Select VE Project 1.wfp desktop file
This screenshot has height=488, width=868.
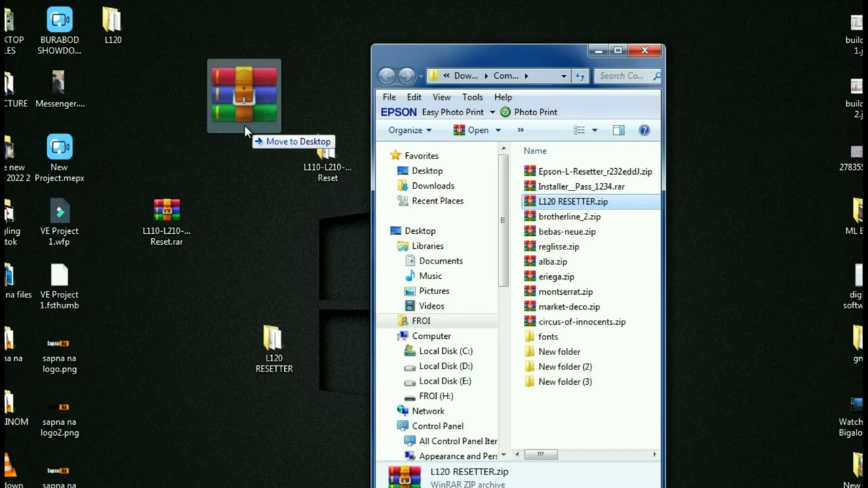pos(59,222)
